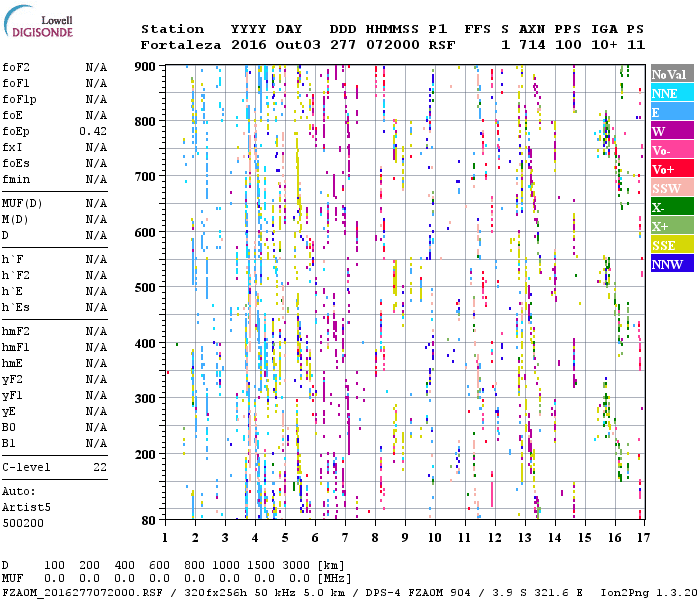Click the Lowell Digisonde logo
Screen dimensions: 700x600
click(x=38, y=21)
